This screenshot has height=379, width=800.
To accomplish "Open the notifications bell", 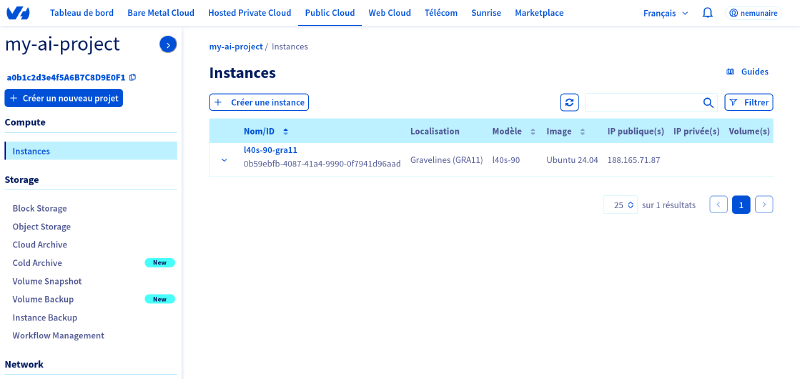I will (x=708, y=13).
